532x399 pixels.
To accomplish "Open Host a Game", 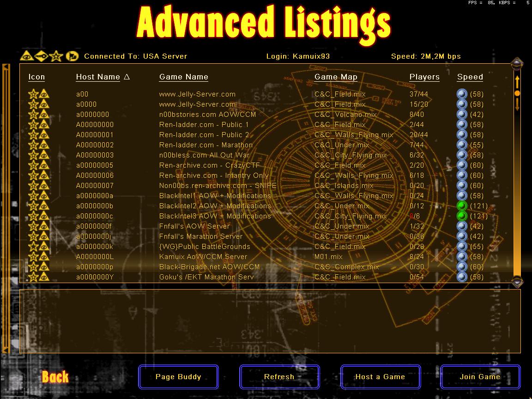I will click(380, 377).
